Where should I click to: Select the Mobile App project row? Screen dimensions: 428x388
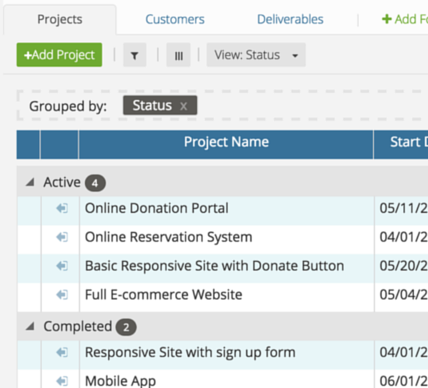222,379
